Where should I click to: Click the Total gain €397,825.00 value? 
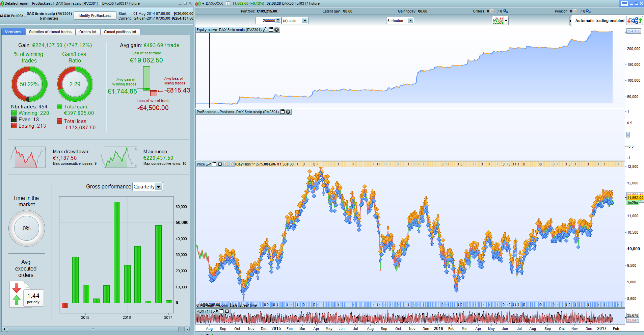(79, 113)
